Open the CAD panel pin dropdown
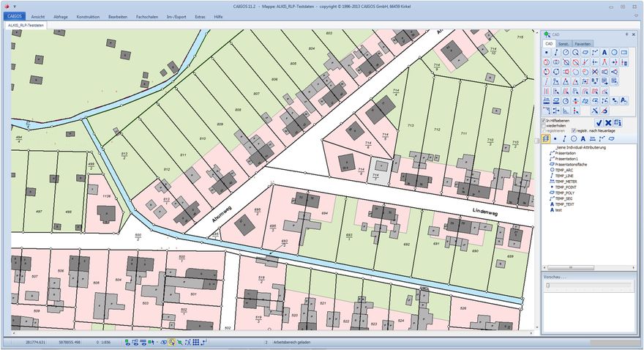The height and width of the screenshot is (350, 644). (x=626, y=34)
